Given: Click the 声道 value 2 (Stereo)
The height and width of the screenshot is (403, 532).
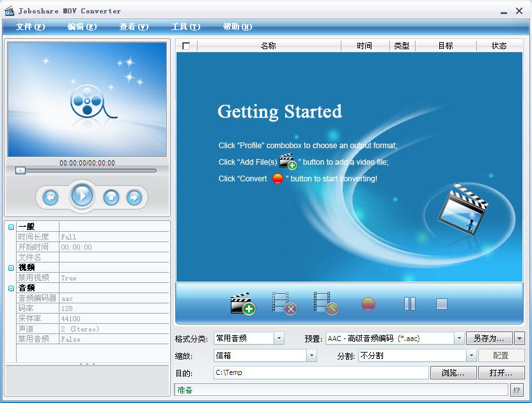Looking at the screenshot, I should point(114,329).
